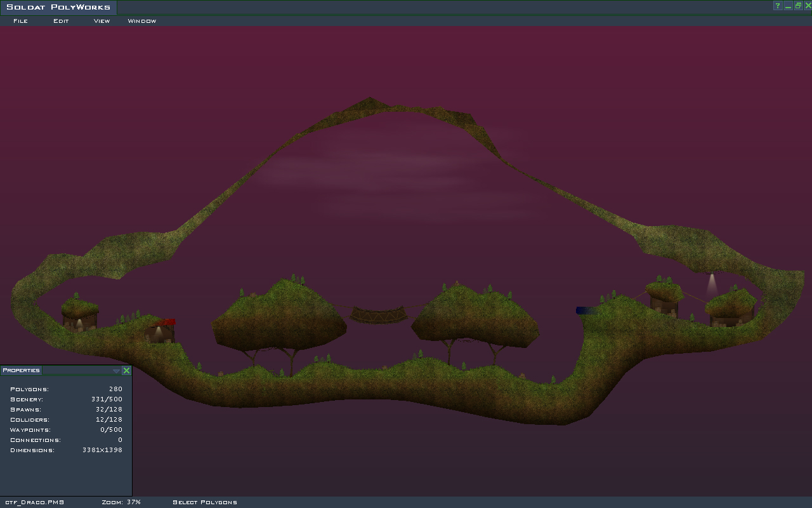This screenshot has height=508, width=812.
Task: Select the peak of the mountain arch
Action: tap(370, 102)
